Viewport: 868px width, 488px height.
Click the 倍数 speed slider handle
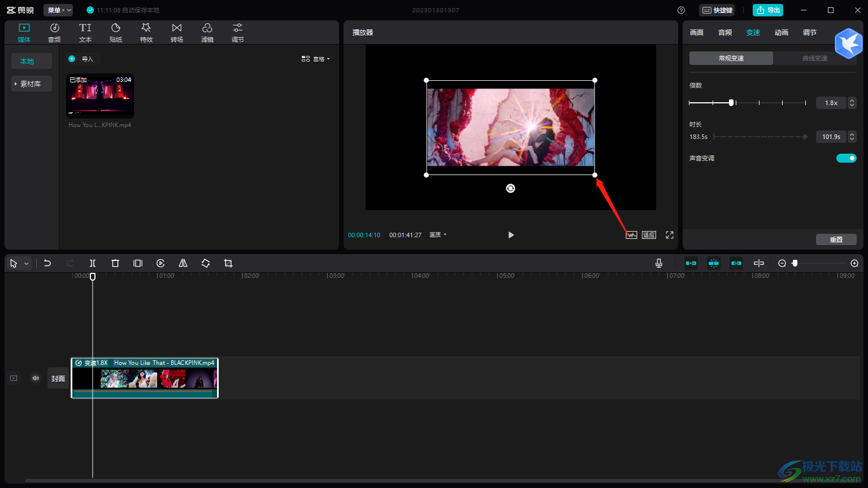[x=731, y=103]
